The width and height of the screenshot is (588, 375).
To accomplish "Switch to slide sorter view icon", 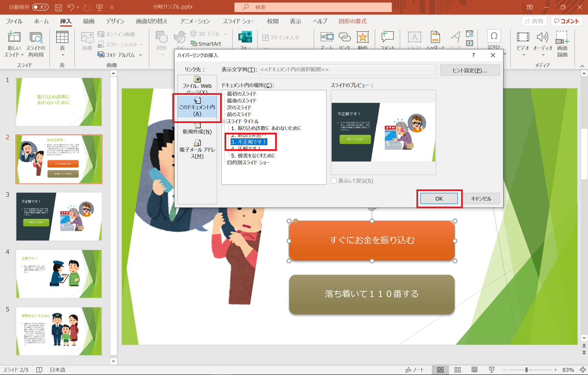I will 457,370.
